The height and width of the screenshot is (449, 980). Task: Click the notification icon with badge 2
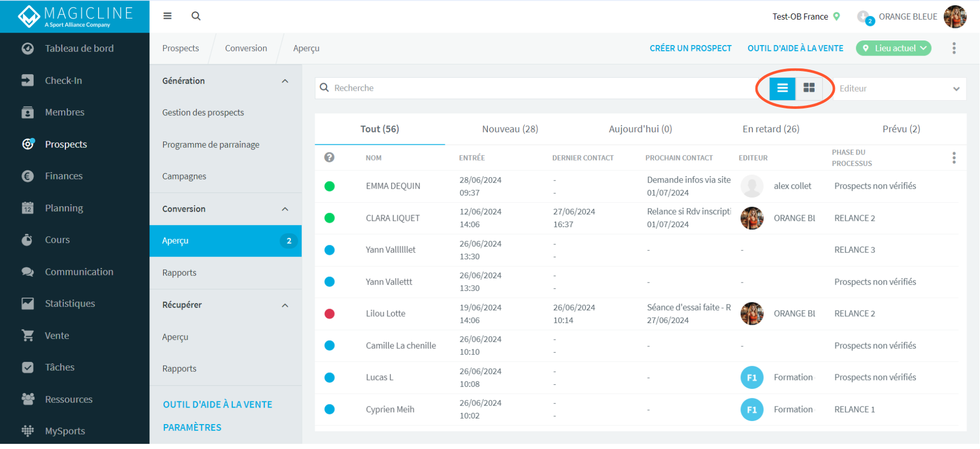(x=865, y=18)
